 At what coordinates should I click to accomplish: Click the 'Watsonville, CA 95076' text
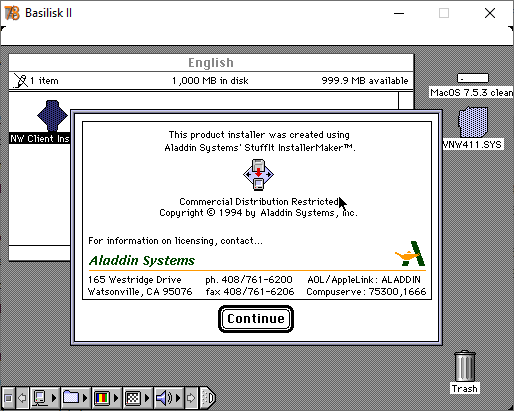pyautogui.click(x=140, y=292)
